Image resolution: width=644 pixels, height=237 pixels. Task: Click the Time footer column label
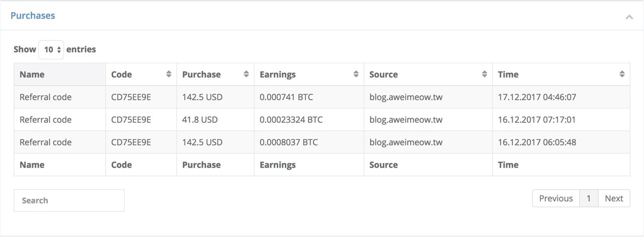point(508,165)
